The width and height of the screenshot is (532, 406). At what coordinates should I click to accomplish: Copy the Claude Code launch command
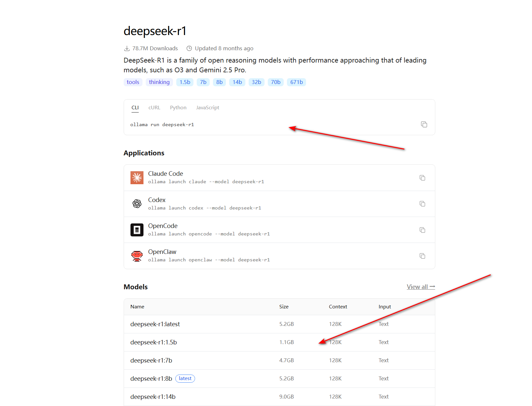(422, 178)
